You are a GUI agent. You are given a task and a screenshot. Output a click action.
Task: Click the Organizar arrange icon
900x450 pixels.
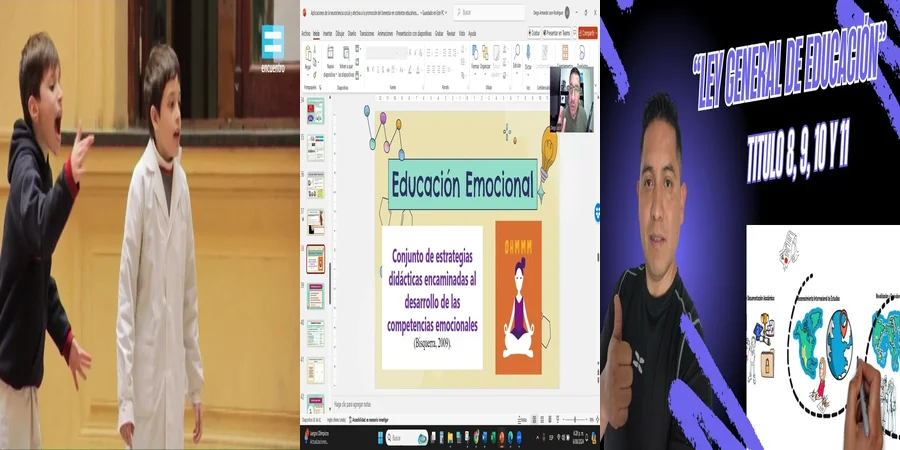coord(485,52)
